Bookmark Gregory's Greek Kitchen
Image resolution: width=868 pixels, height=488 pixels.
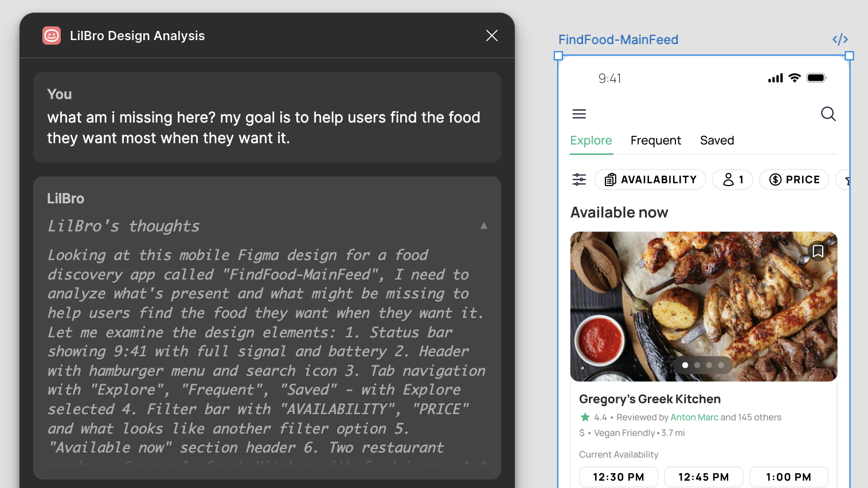tap(818, 251)
